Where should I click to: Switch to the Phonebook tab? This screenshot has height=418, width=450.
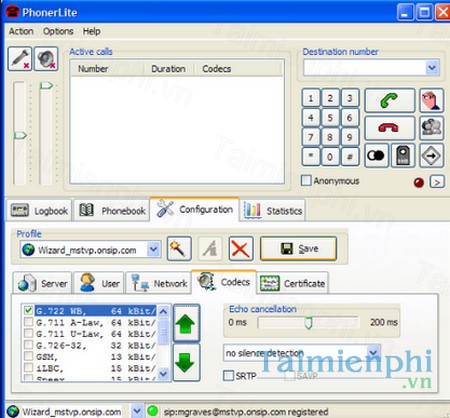point(112,211)
